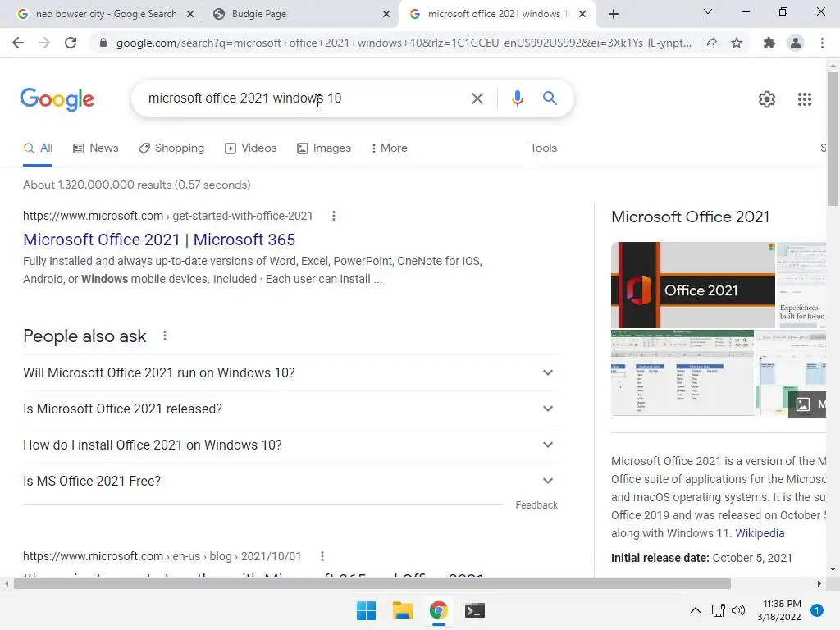Open the Chrome profile avatar
Screen dimensions: 840x630
[x=796, y=43]
